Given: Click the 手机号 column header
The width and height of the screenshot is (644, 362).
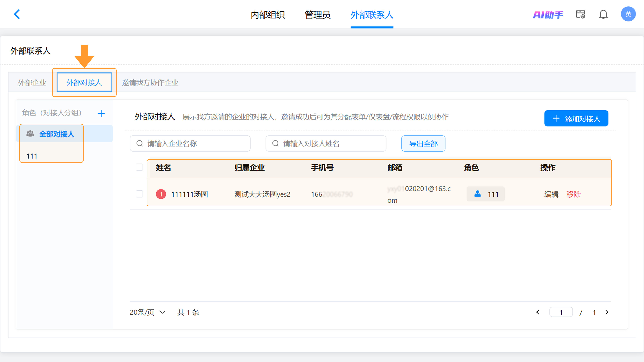Looking at the screenshot, I should click(322, 167).
